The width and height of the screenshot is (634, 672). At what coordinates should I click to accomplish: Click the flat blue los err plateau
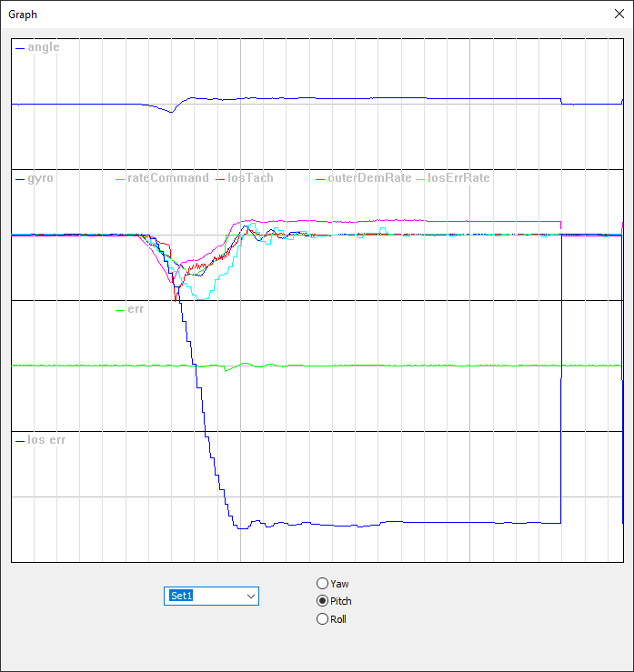point(437,523)
